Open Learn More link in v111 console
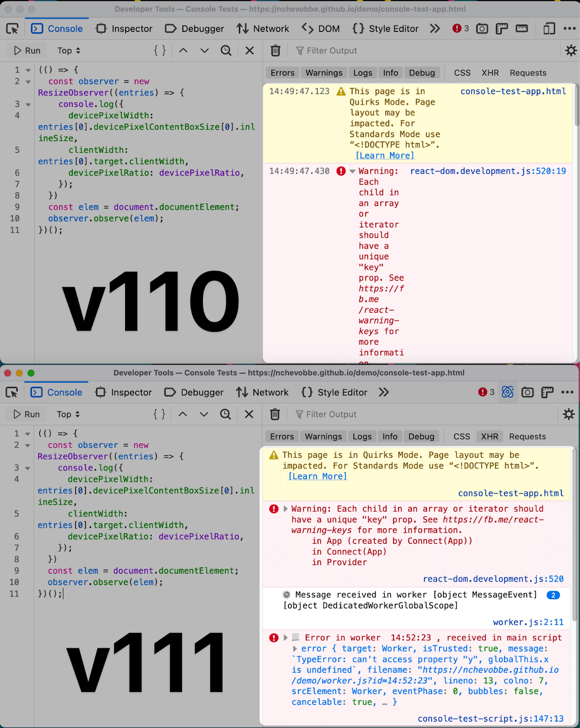The width and height of the screenshot is (580, 728). [318, 476]
